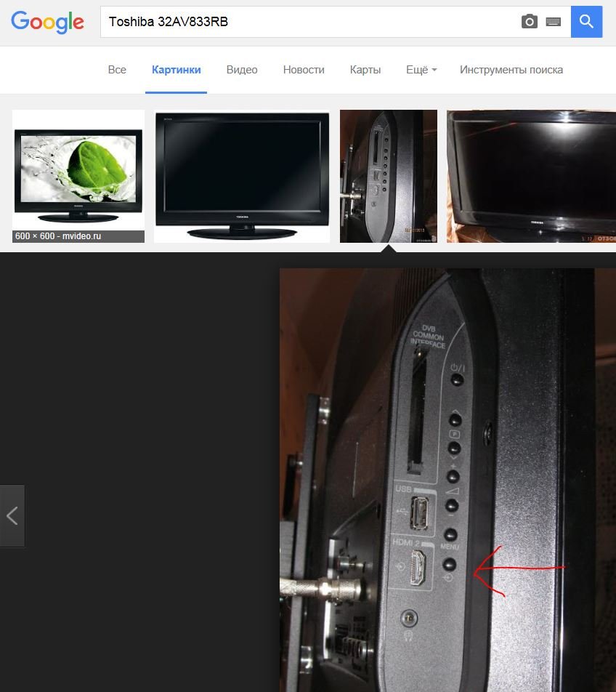Image resolution: width=616 pixels, height=692 pixels.
Task: Switch to the Все tab
Action: (x=117, y=70)
